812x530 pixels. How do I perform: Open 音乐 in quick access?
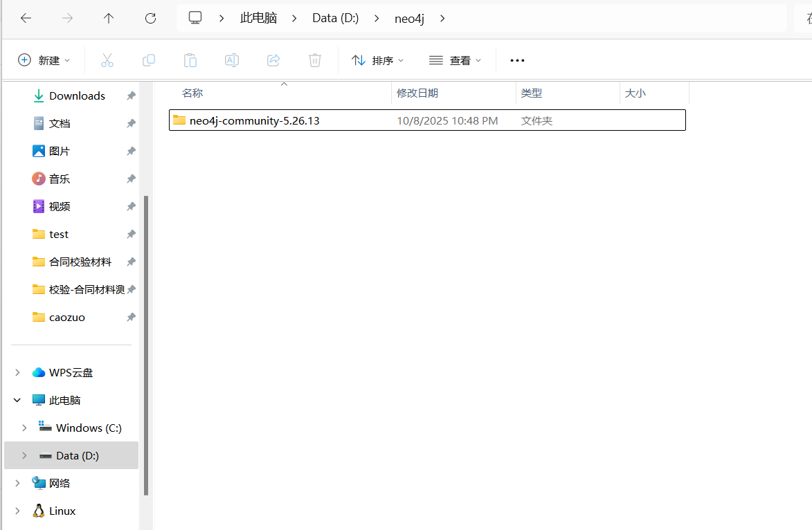point(59,179)
